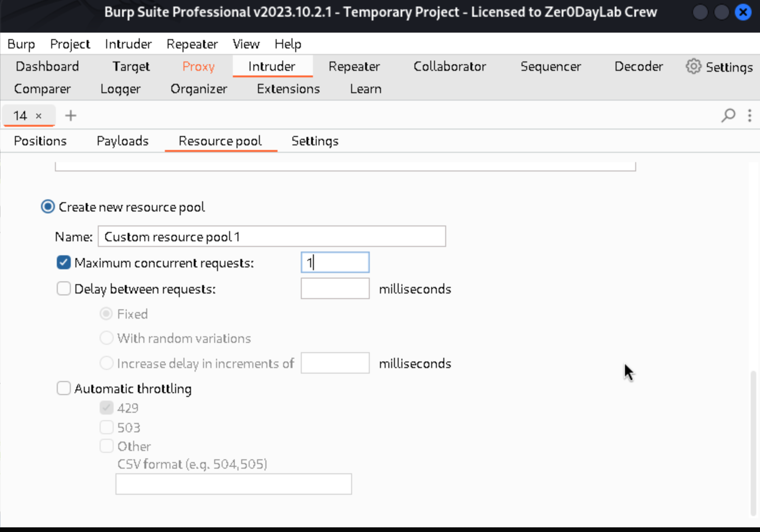Close Intruder tab 14 with its x icon

[x=39, y=116]
